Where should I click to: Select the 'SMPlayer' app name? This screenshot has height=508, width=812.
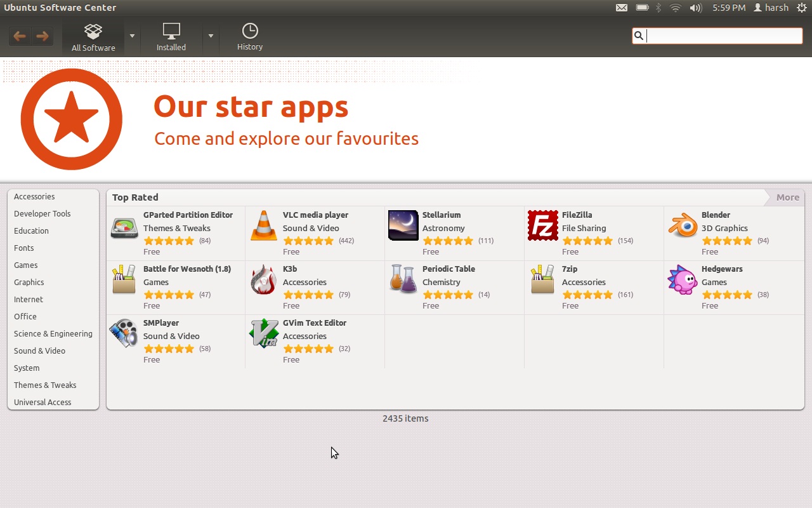[161, 323]
